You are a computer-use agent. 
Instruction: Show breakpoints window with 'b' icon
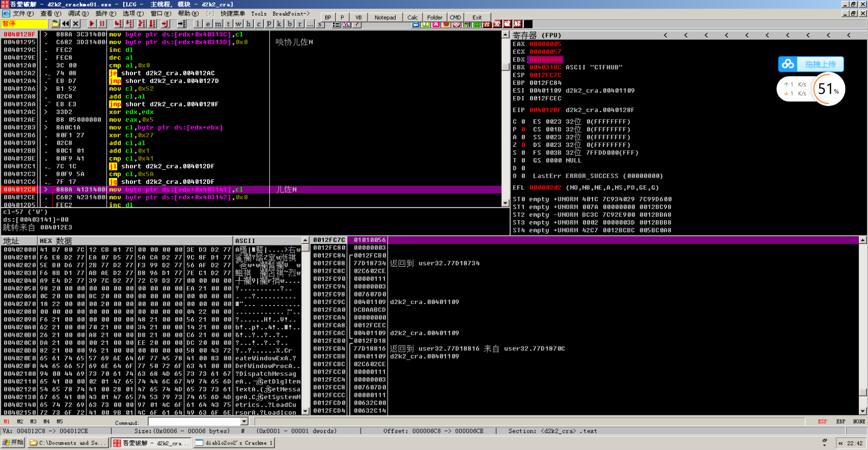coord(290,24)
